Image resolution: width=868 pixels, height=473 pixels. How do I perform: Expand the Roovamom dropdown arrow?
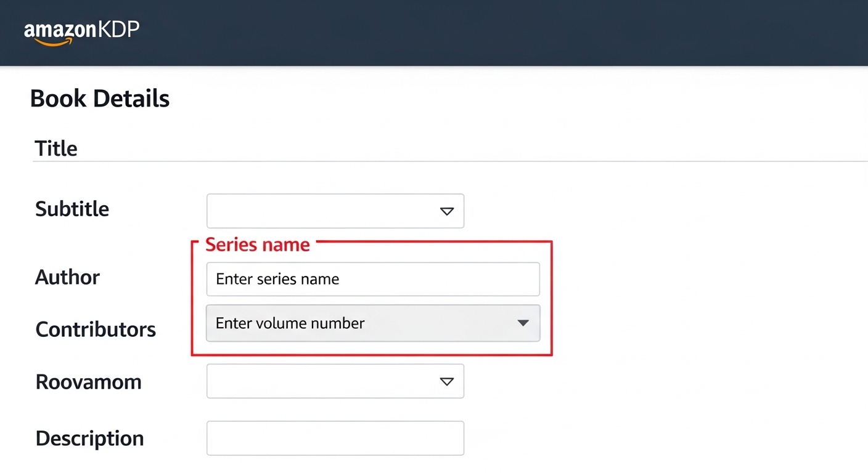coord(446,381)
